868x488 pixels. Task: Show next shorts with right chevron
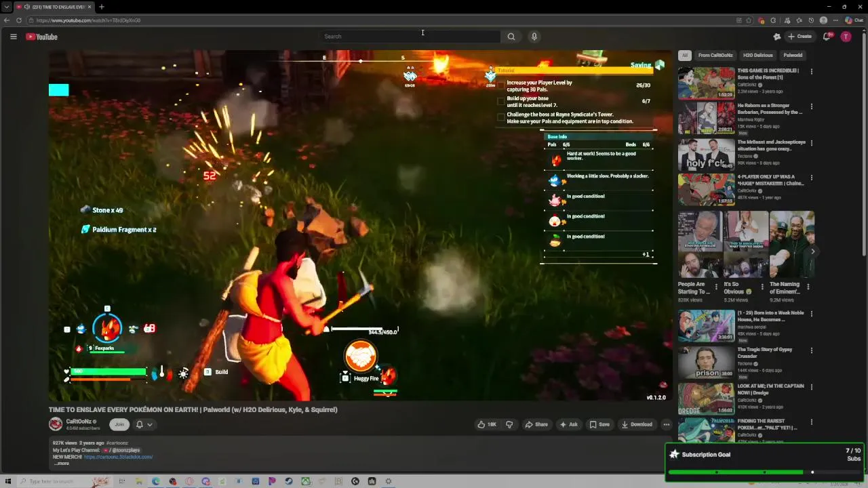812,251
